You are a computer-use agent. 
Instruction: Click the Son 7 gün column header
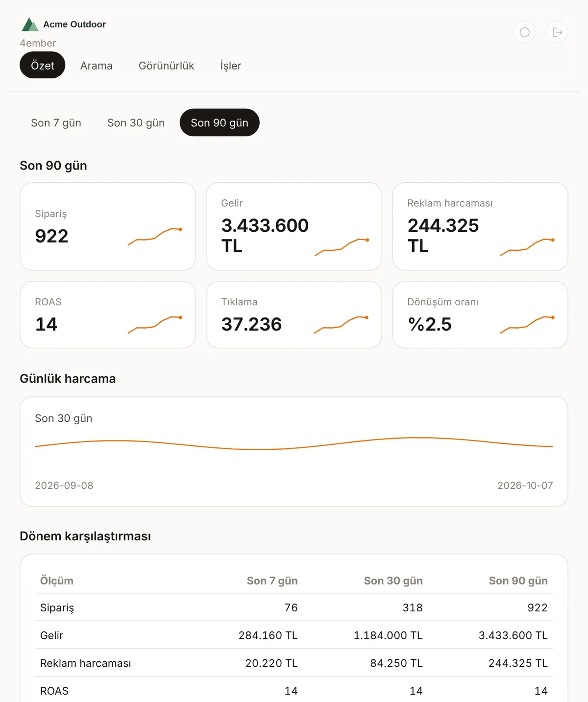[272, 581]
